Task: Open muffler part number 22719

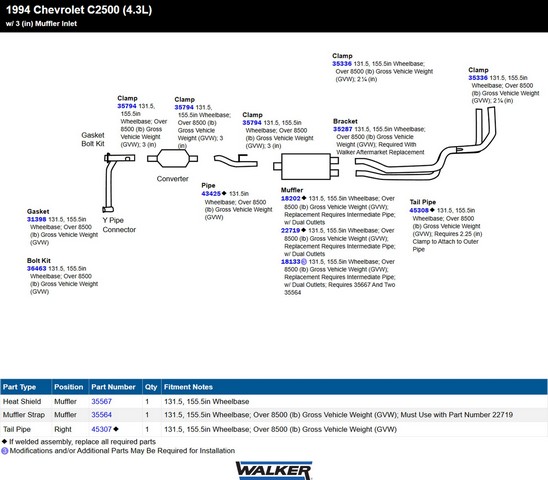Action: [x=290, y=230]
